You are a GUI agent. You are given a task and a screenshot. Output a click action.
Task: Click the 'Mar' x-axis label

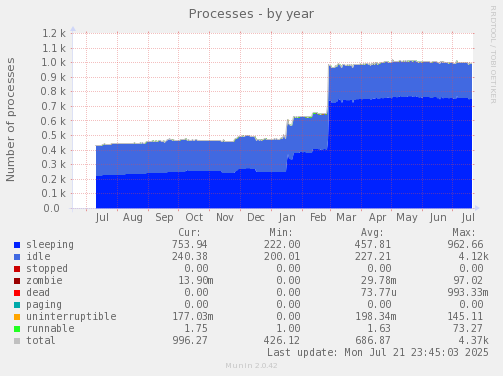(346, 218)
